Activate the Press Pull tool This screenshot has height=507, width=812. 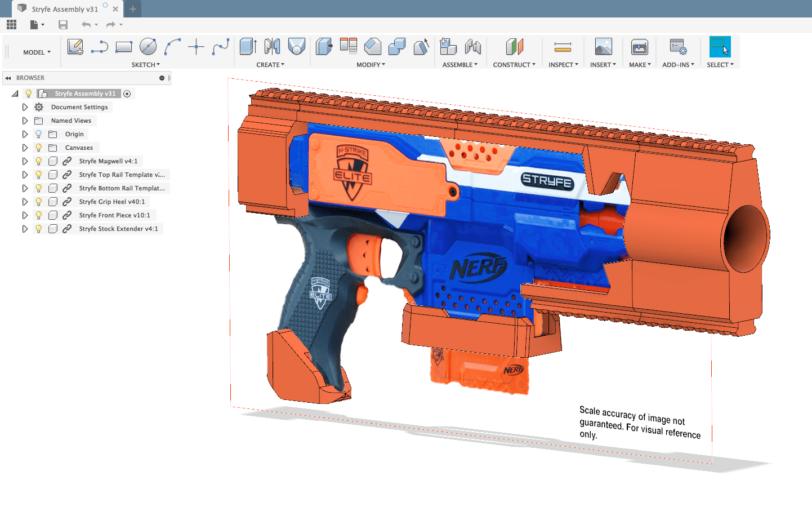(324, 47)
